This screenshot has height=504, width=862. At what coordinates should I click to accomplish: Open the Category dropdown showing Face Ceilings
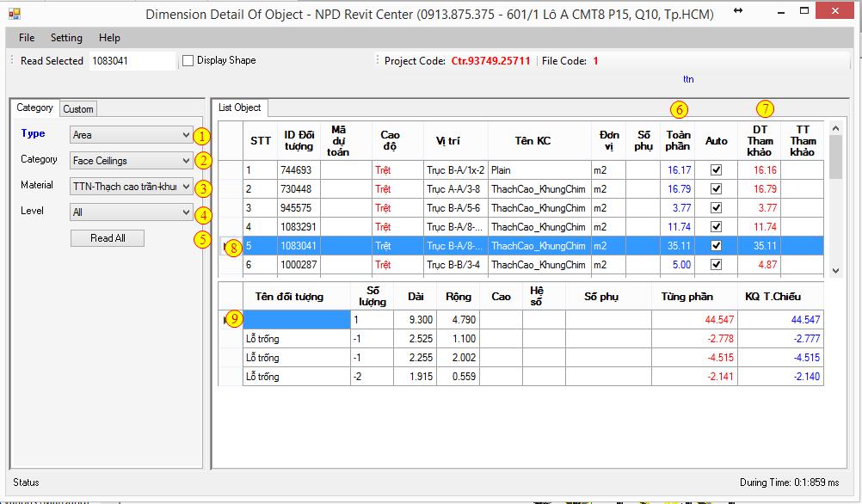point(132,161)
